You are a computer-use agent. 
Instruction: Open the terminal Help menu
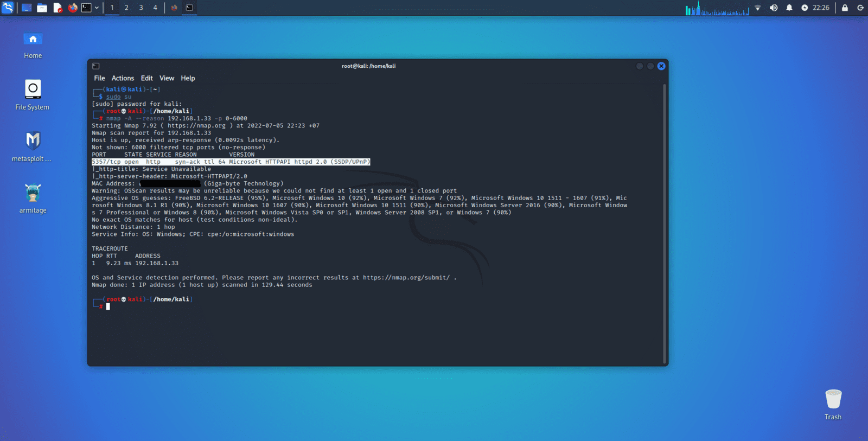(188, 78)
